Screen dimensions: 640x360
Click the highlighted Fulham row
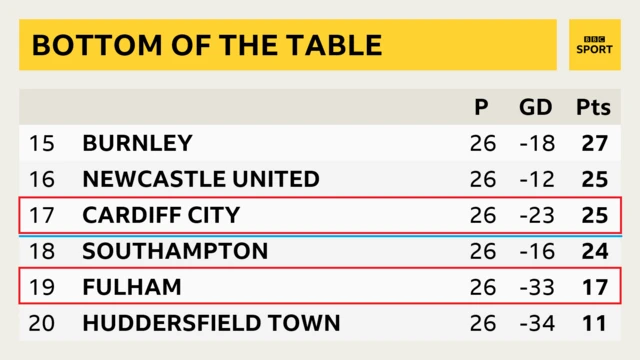pyautogui.click(x=320, y=286)
